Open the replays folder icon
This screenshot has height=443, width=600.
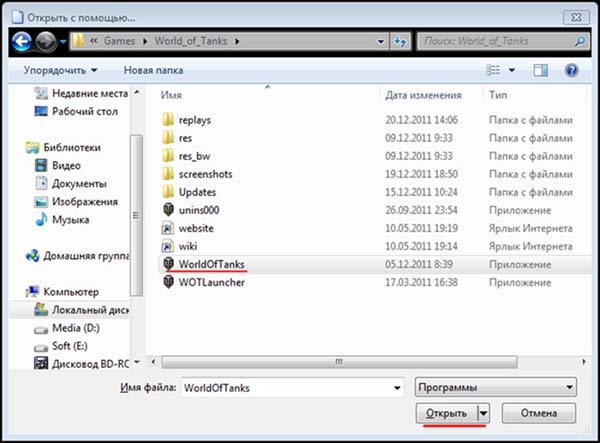click(x=168, y=120)
